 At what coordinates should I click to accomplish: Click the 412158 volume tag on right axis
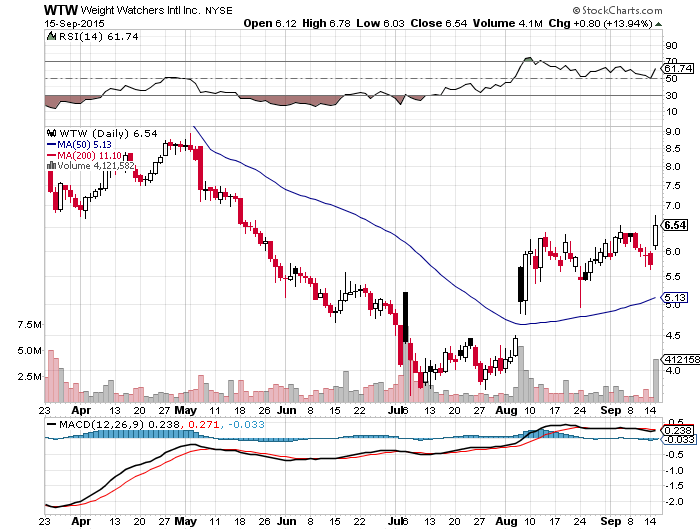click(x=680, y=359)
